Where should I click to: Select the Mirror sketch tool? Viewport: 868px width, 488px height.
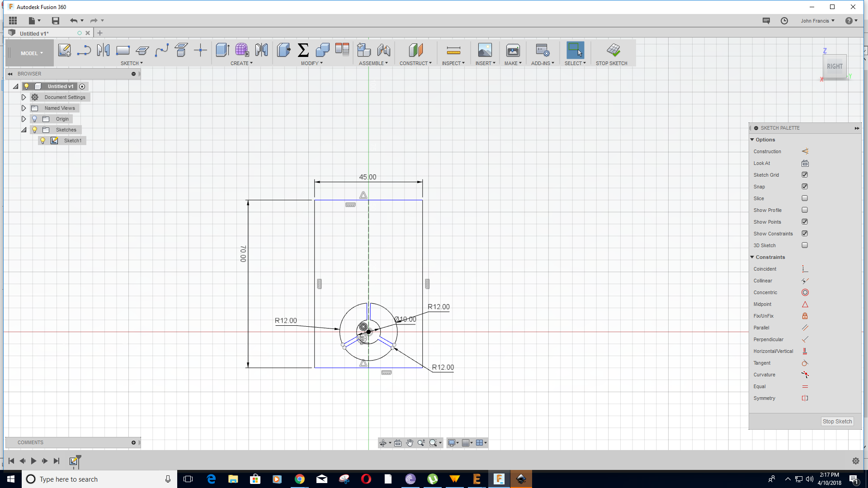103,50
